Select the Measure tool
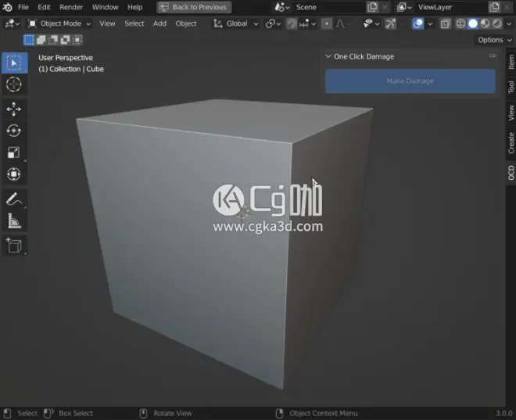Screen dimensions: 516x420 click(x=14, y=222)
